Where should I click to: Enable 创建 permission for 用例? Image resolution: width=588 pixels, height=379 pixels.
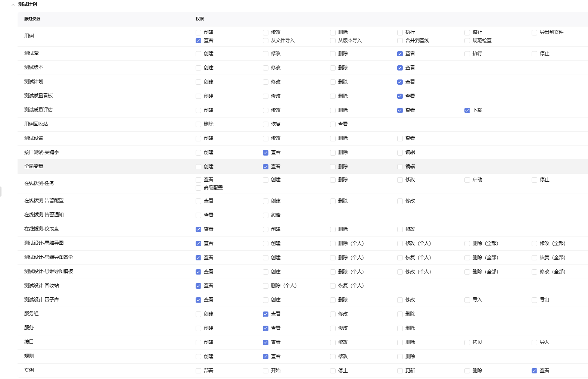pyautogui.click(x=198, y=32)
